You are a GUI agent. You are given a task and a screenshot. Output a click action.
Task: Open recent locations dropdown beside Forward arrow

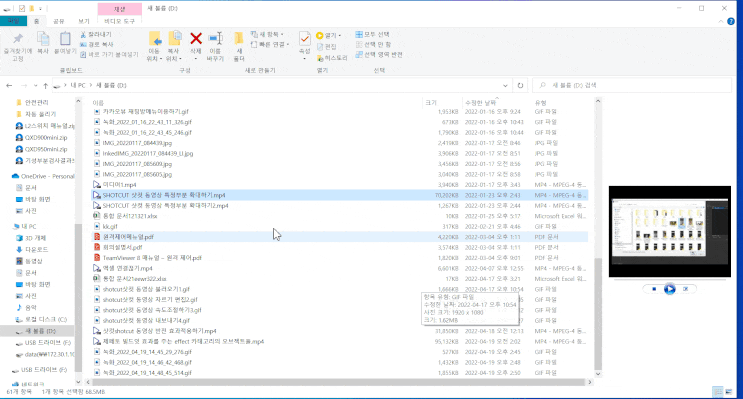coord(36,86)
